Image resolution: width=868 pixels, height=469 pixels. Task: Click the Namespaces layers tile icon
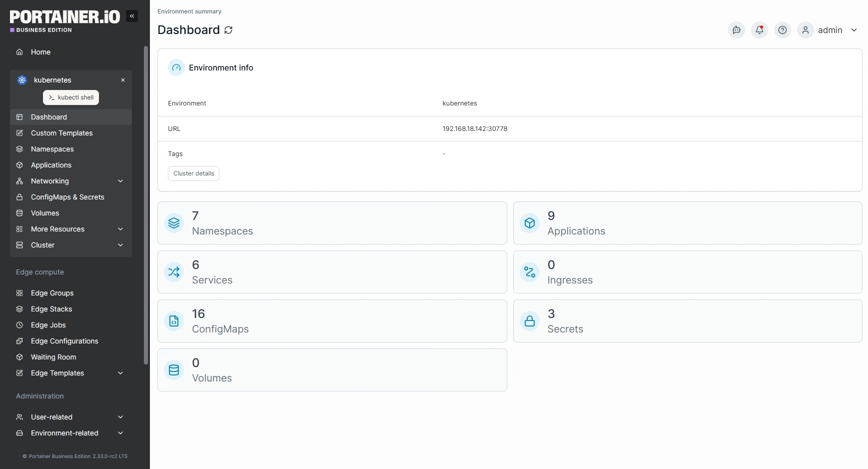pyautogui.click(x=174, y=223)
